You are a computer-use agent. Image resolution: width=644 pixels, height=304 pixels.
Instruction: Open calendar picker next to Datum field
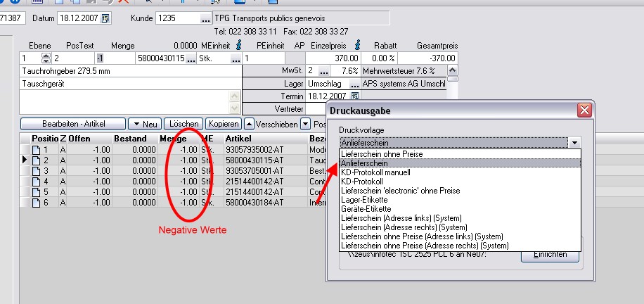(106, 18)
